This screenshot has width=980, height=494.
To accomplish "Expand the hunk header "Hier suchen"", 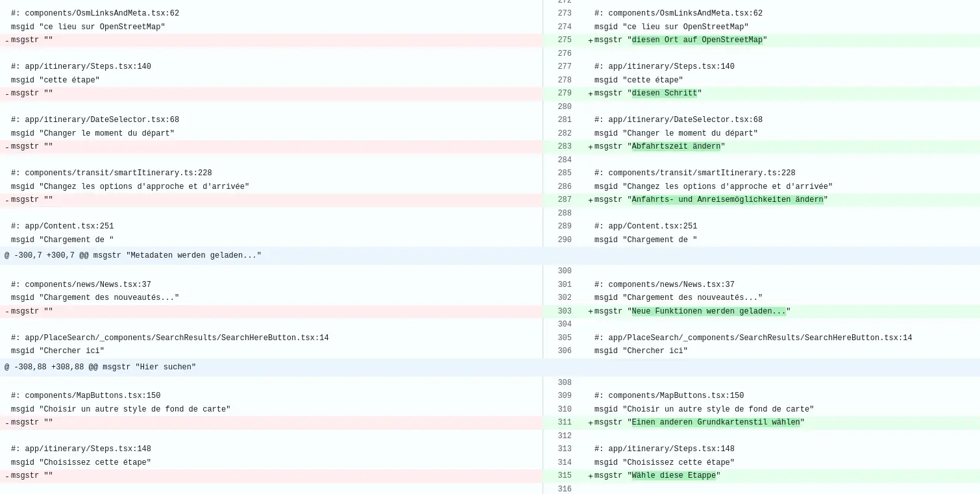I will coord(100,367).
